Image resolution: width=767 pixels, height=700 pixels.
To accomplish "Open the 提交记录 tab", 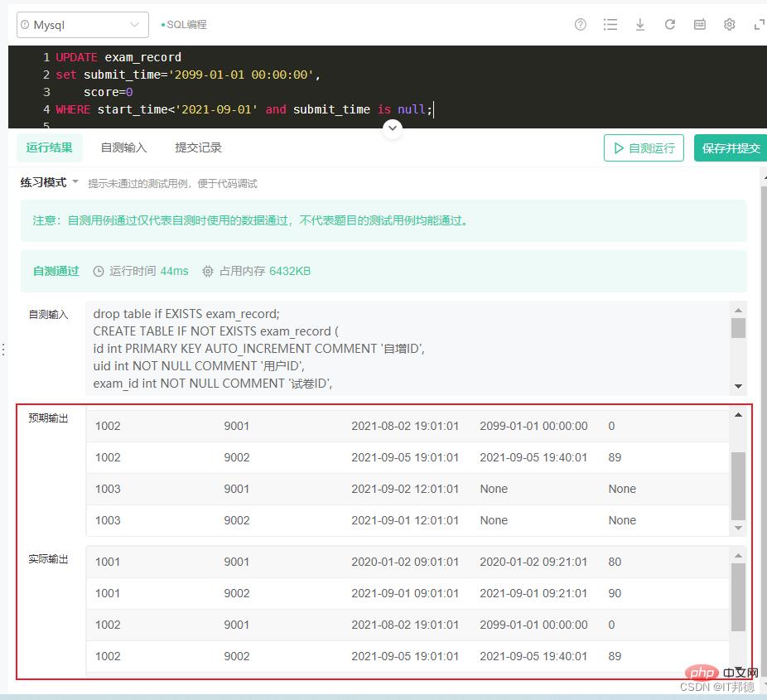I will (x=198, y=147).
